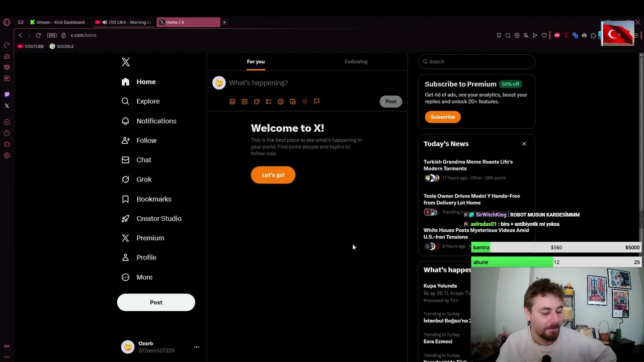Open the player icon in Opera sidebar

pyautogui.click(x=7, y=122)
